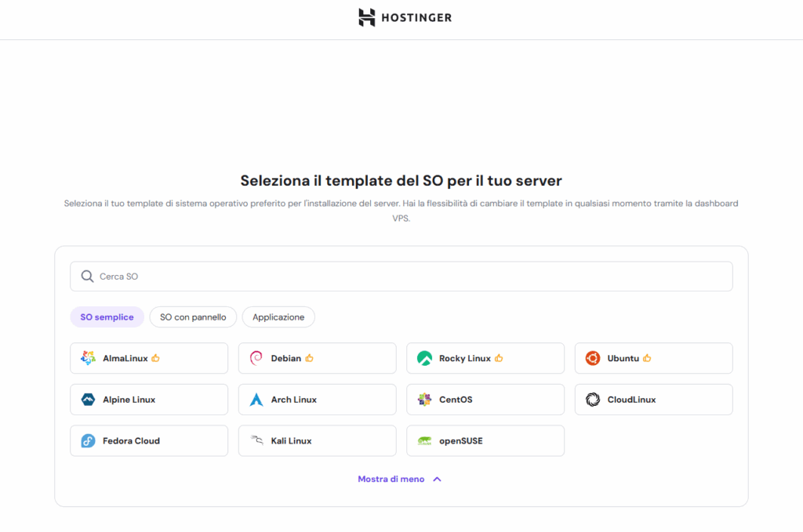
Task: Click the CloudLinux logo icon
Action: (593, 400)
